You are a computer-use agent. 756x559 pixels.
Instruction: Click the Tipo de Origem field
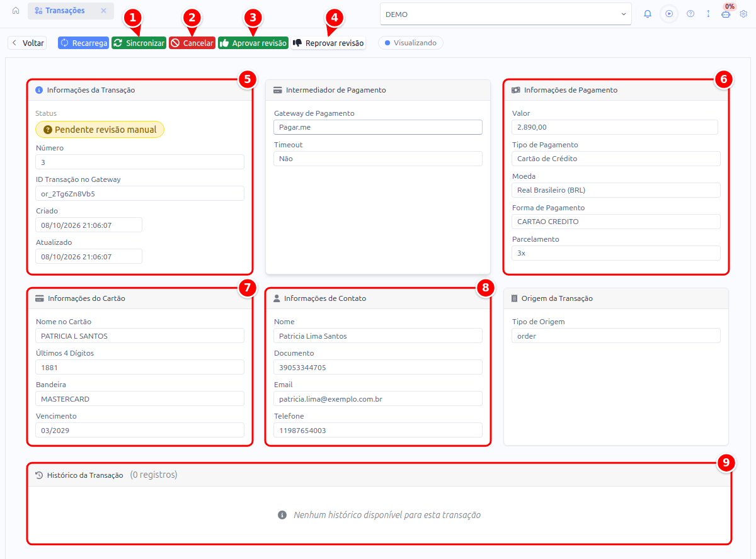click(x=616, y=336)
